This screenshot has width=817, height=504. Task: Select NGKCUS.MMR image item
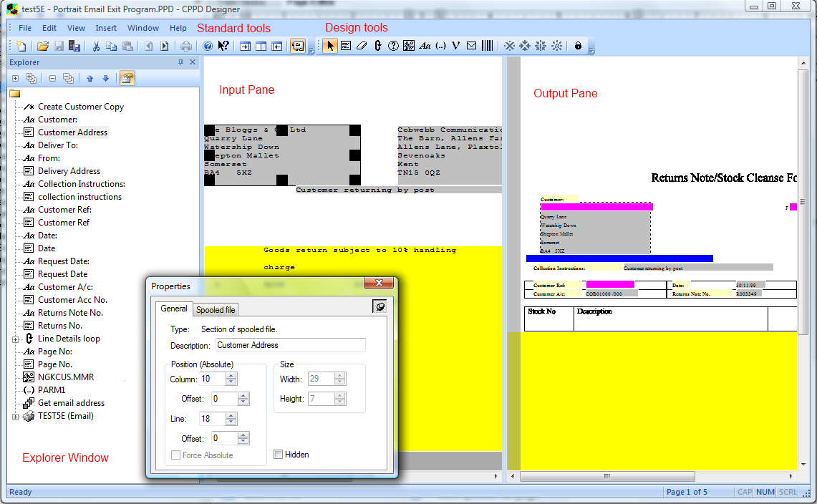[x=66, y=377]
